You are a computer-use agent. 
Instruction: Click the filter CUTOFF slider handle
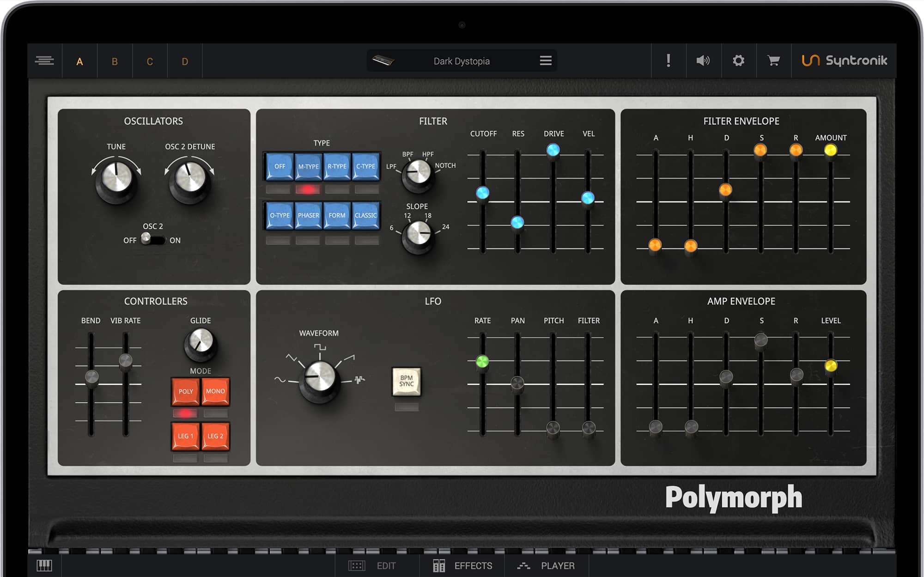click(x=482, y=193)
